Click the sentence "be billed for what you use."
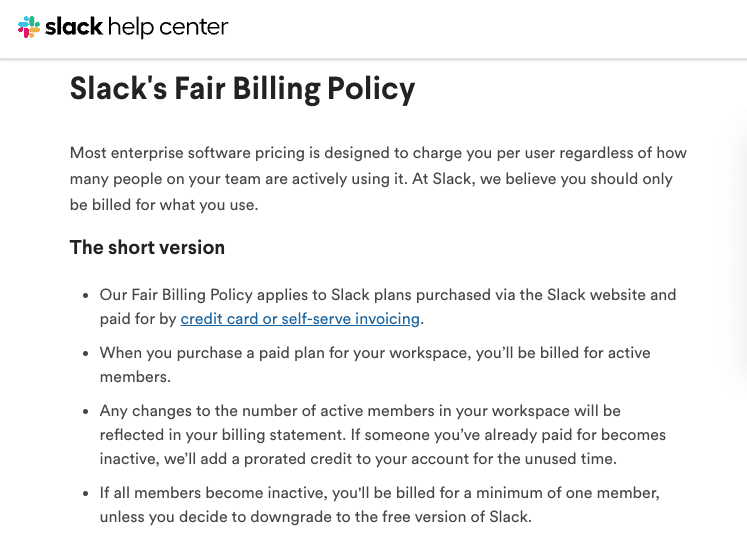This screenshot has width=747, height=544. pos(164,205)
